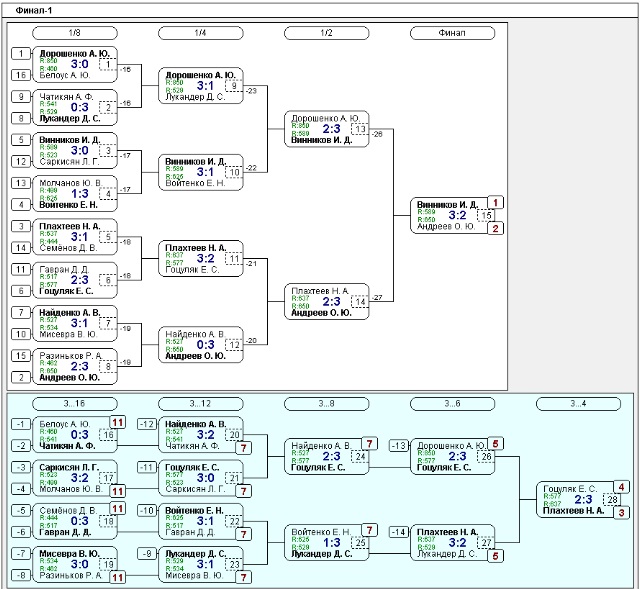Click Финал-1 title tab
640x589 pixels.
click(34, 11)
